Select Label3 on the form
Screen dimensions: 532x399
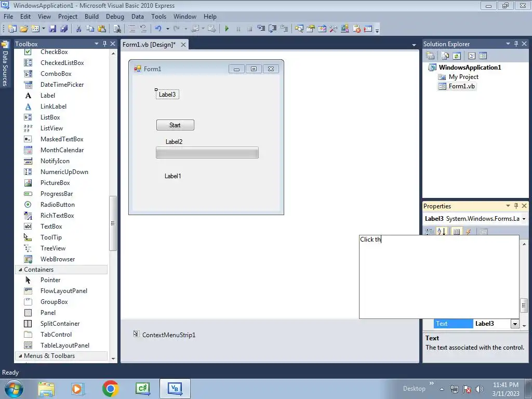coord(167,95)
